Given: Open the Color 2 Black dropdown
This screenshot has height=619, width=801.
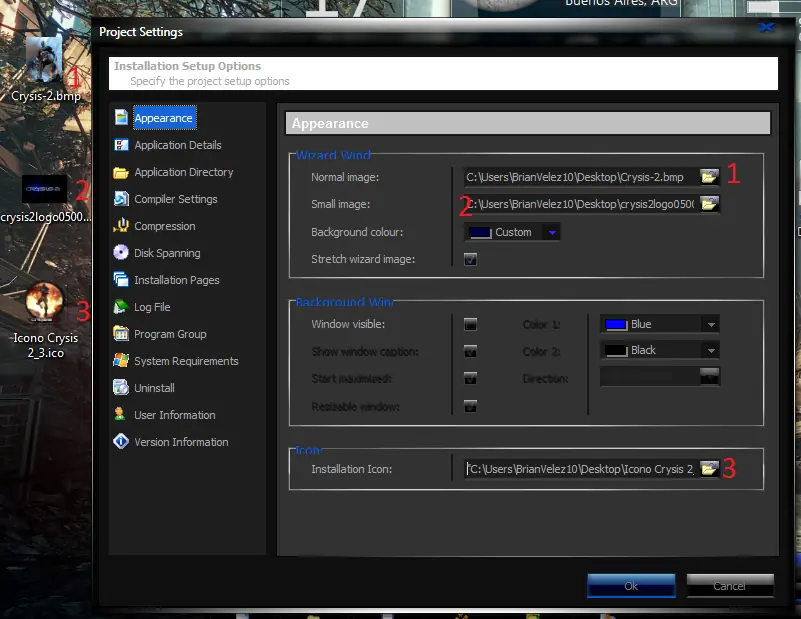Looking at the screenshot, I should point(709,350).
